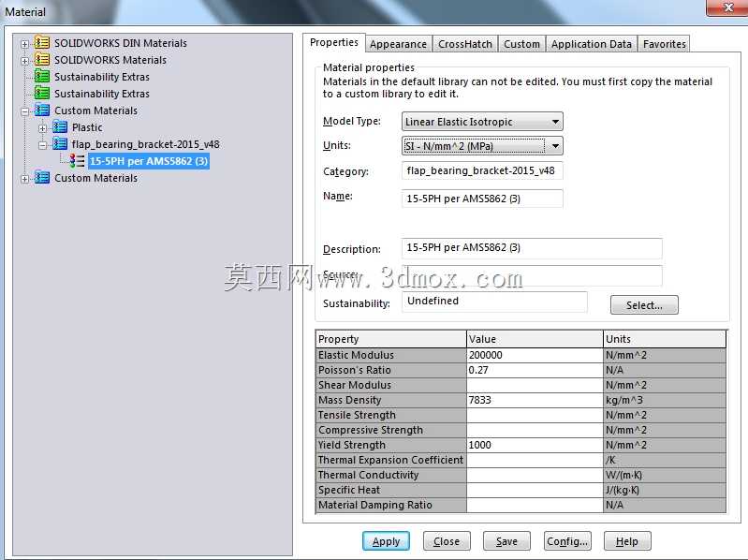
Task: Select 15-5PH per AMS5862 (3) tree item
Action: pos(149,161)
